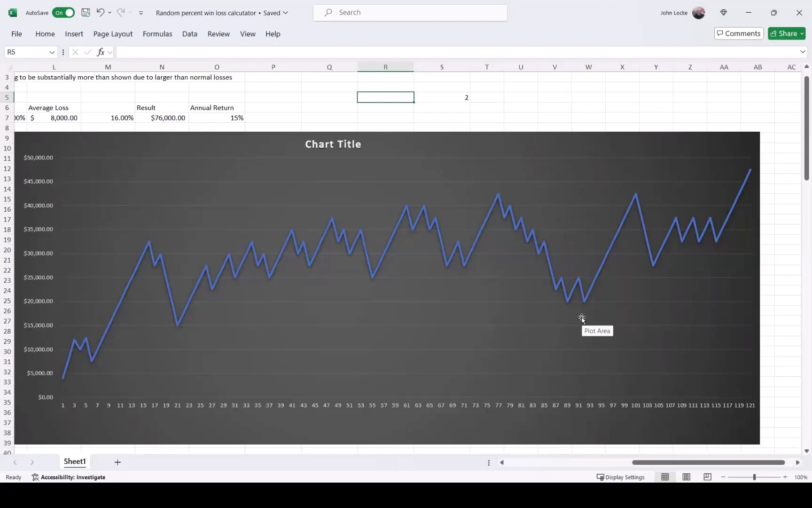Viewport: 812px width, 508px height.
Task: Switch to Normal view icon
Action: coord(665,477)
